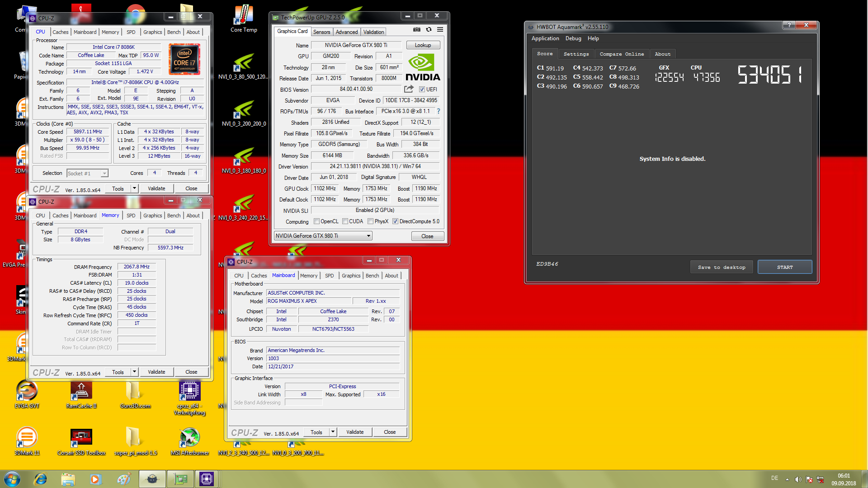This screenshot has width=868, height=488.
Task: Click the Show desktop strip
Action: coord(864,479)
